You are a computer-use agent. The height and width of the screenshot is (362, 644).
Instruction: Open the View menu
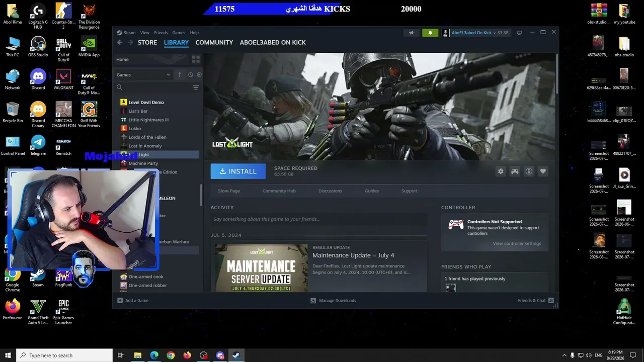145,33
